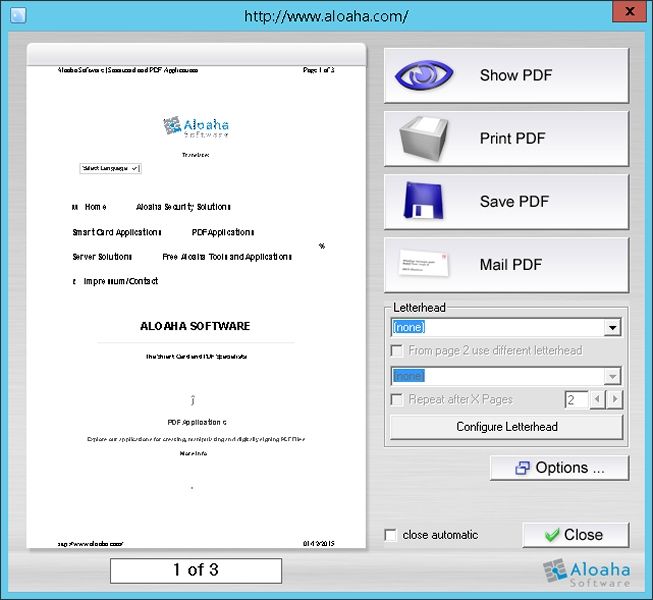Viewport: 653px width, 600px height.
Task: Click the Letterhead group label
Action: click(419, 308)
